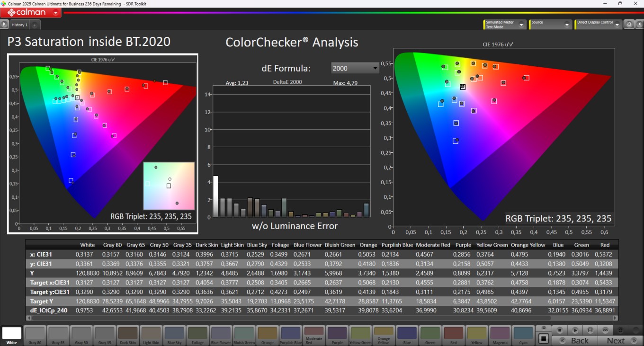Open the Simulated Meter dropdown

point(505,25)
